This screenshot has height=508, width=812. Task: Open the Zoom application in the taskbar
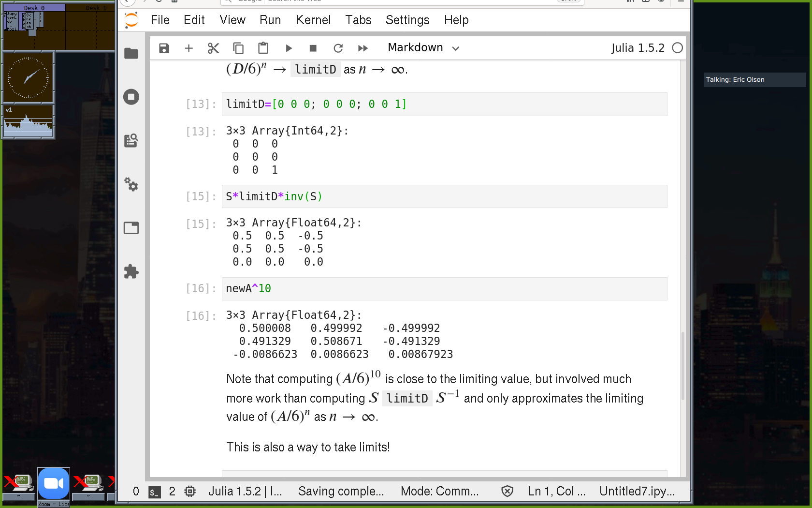[54, 484]
